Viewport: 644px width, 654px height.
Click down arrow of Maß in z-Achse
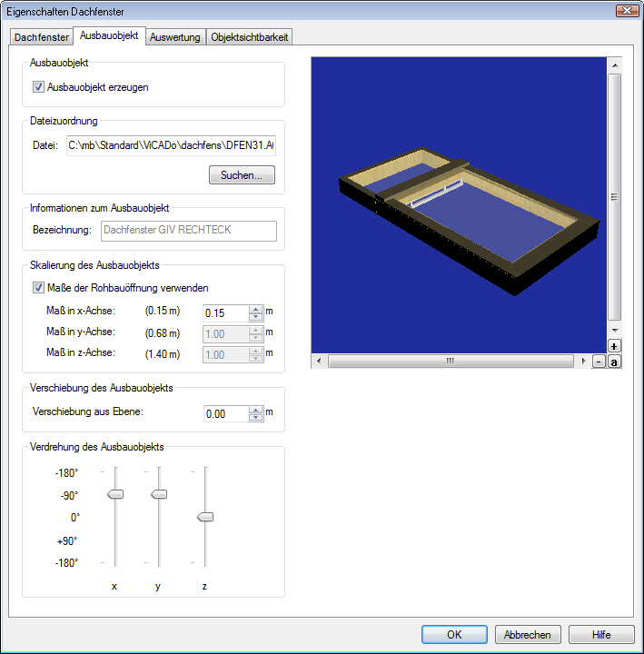255,358
